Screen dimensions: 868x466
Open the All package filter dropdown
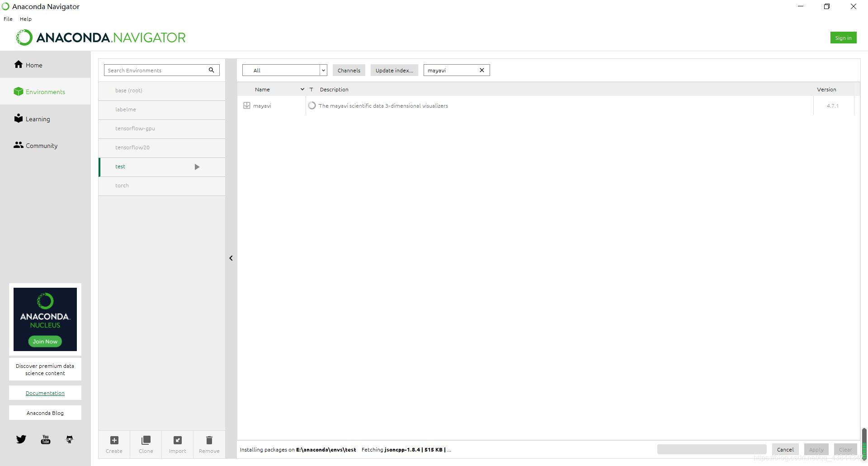285,70
